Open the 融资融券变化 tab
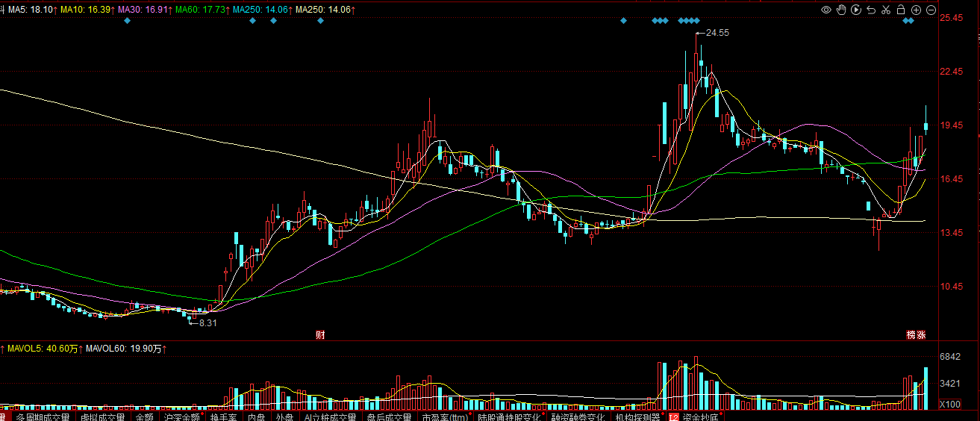 point(578,416)
